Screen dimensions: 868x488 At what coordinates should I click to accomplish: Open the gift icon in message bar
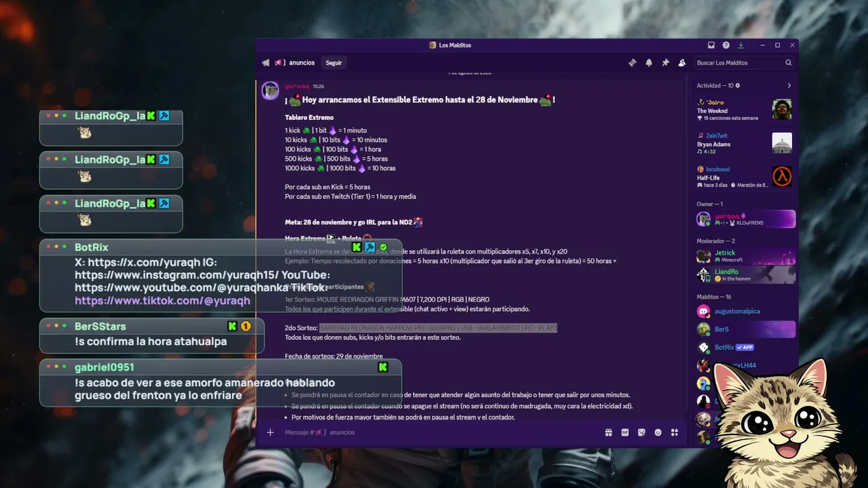[x=609, y=432]
